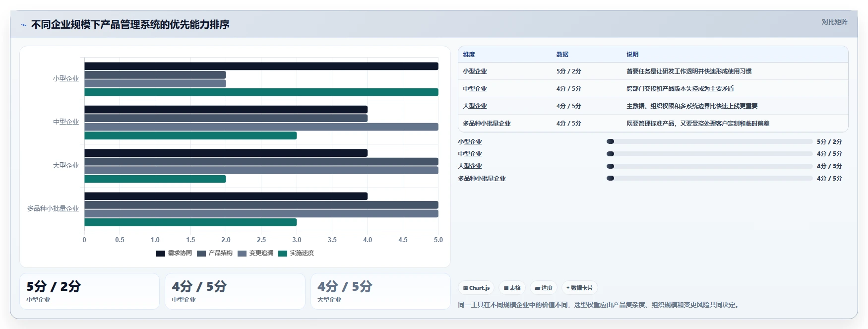Select the 中型企业 cell in the table
The width and height of the screenshot is (868, 329).
(x=475, y=89)
